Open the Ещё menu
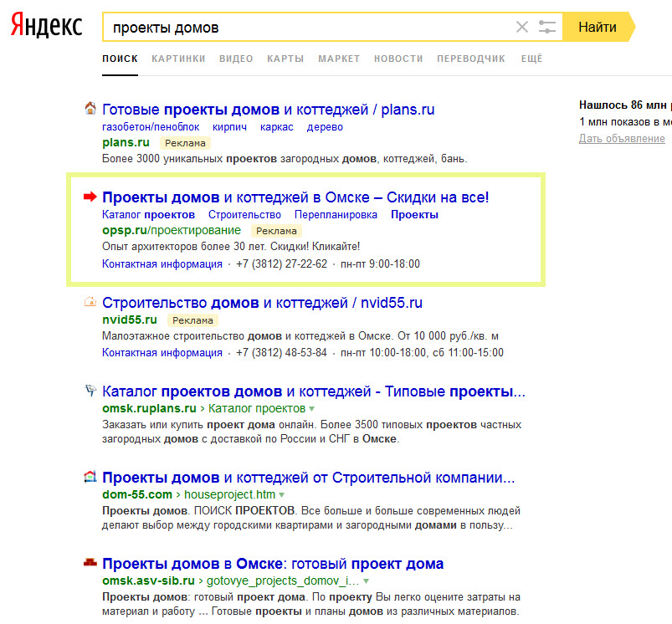The height and width of the screenshot is (624, 672). [532, 59]
